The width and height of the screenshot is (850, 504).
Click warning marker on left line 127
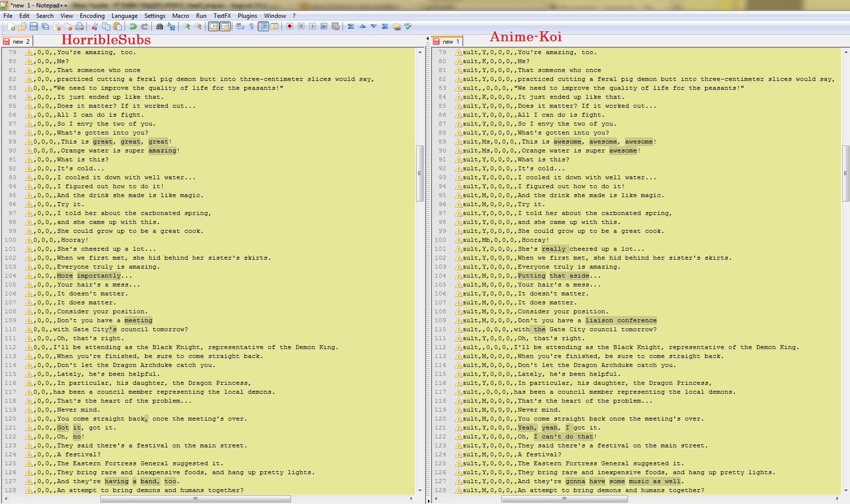29,481
